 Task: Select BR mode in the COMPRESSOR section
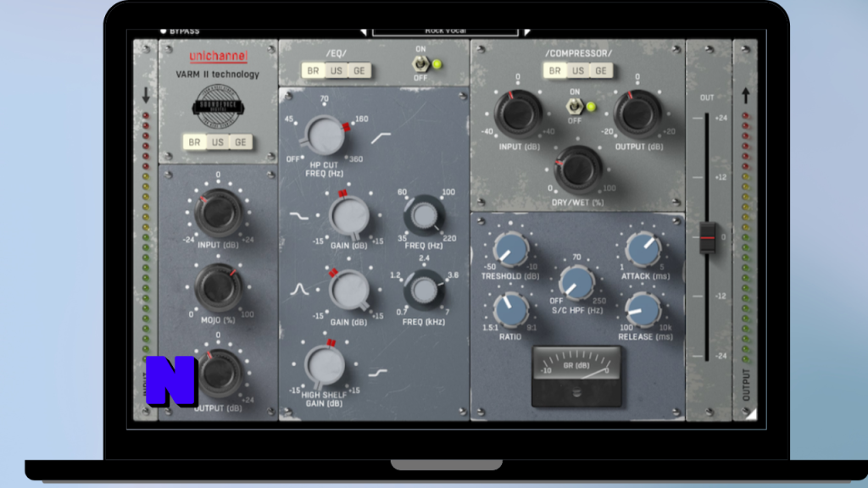coord(554,71)
